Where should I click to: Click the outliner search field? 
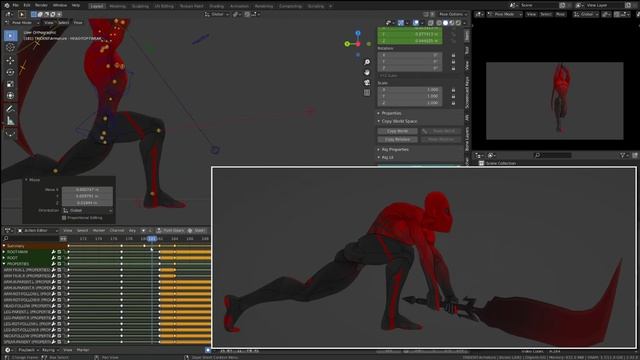point(553,156)
